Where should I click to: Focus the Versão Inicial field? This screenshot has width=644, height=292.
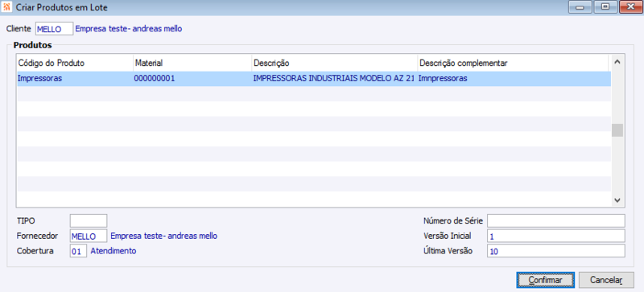[556, 236]
